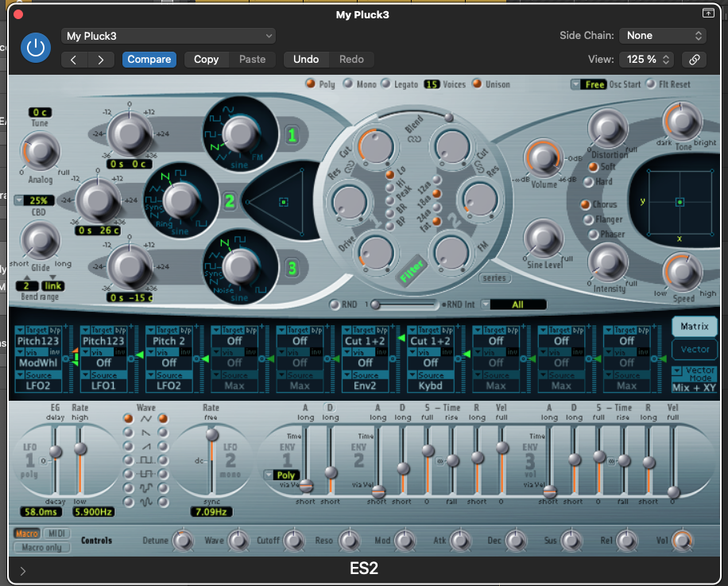Image resolution: width=728 pixels, height=586 pixels.
Task: Click the Volume knob
Action: 543,158
